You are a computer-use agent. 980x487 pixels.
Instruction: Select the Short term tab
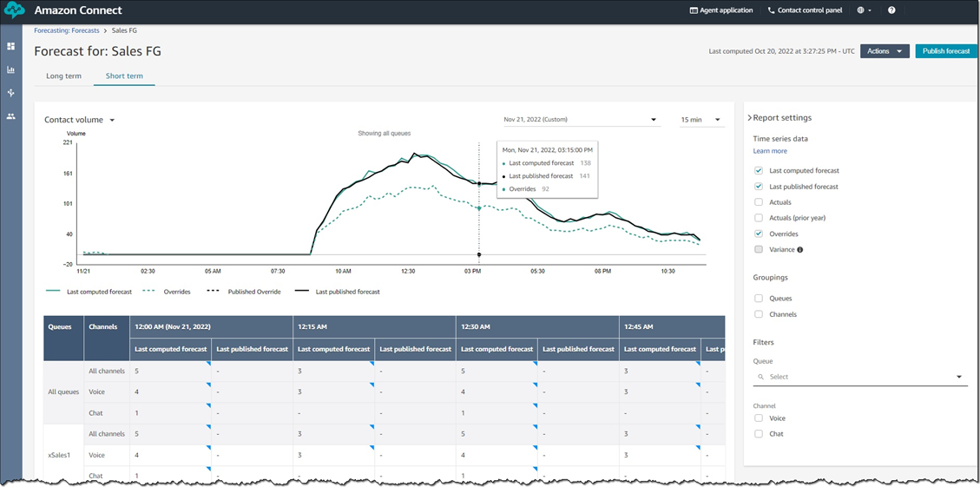pyautogui.click(x=124, y=76)
